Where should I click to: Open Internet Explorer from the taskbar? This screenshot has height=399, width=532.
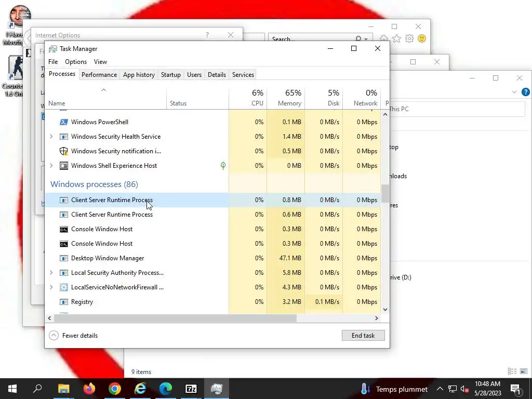coord(140,389)
